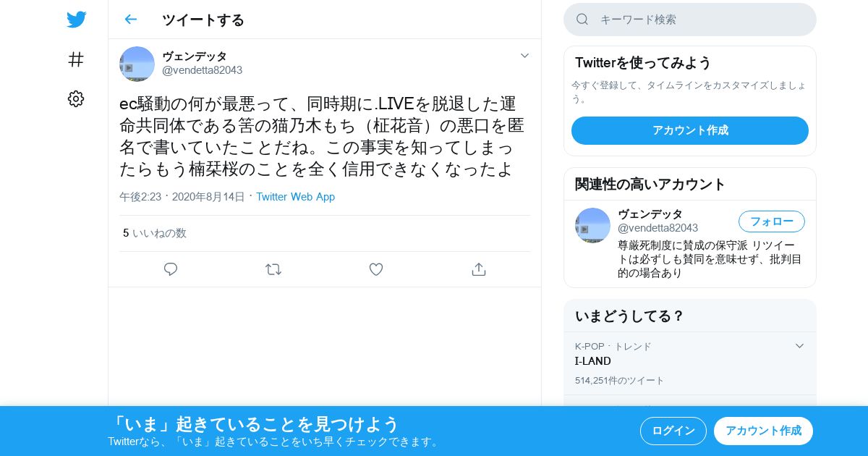Image resolution: width=868 pixels, height=456 pixels.
Task: Open the 5 いいねの数 likes list
Action: [x=155, y=233]
